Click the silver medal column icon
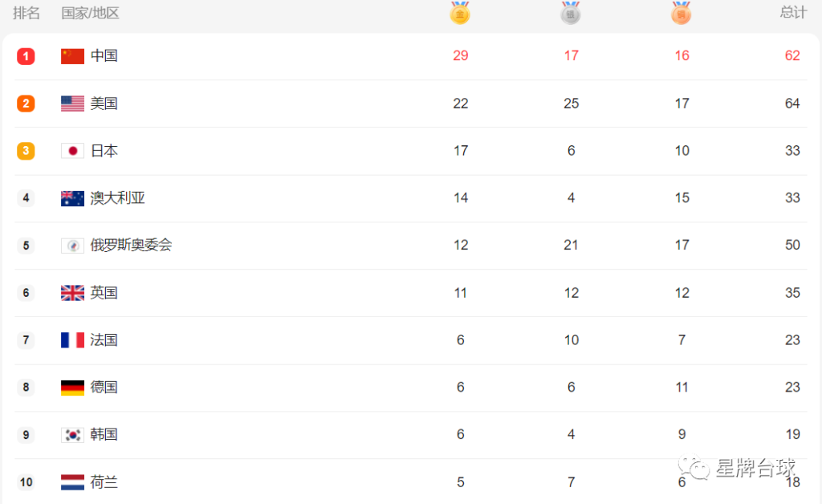Screen dimensions: 822x504 (571, 13)
